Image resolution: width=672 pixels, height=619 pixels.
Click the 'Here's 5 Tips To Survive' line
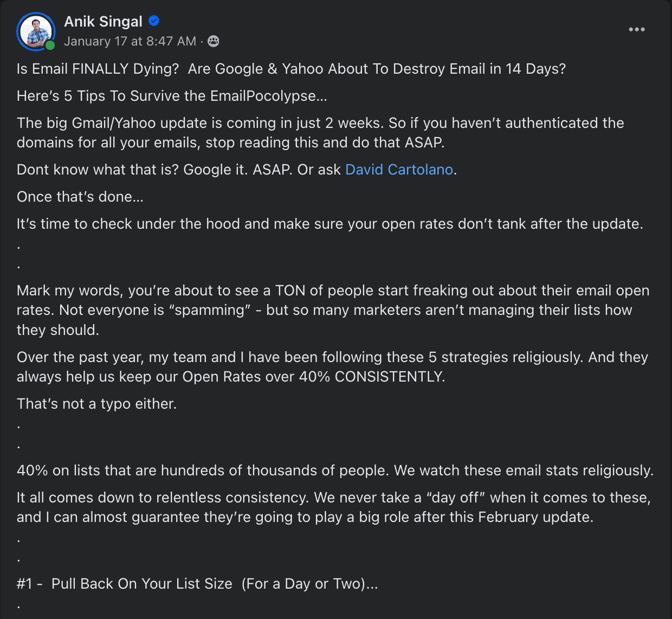click(172, 96)
